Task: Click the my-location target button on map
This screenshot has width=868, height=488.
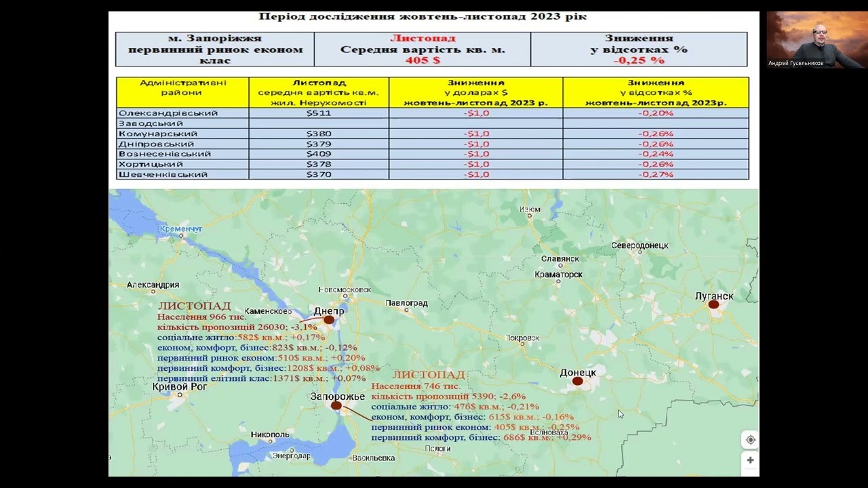Action: 750,440
